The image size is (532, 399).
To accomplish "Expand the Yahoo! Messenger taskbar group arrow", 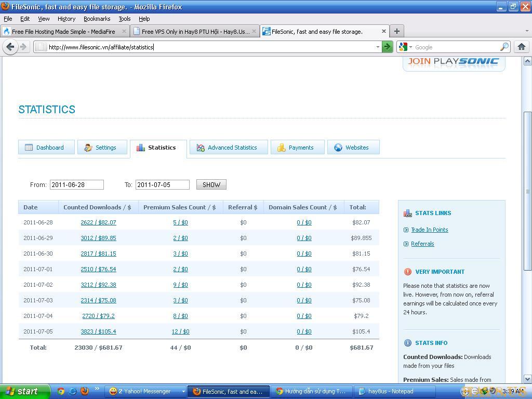I will pos(183,391).
